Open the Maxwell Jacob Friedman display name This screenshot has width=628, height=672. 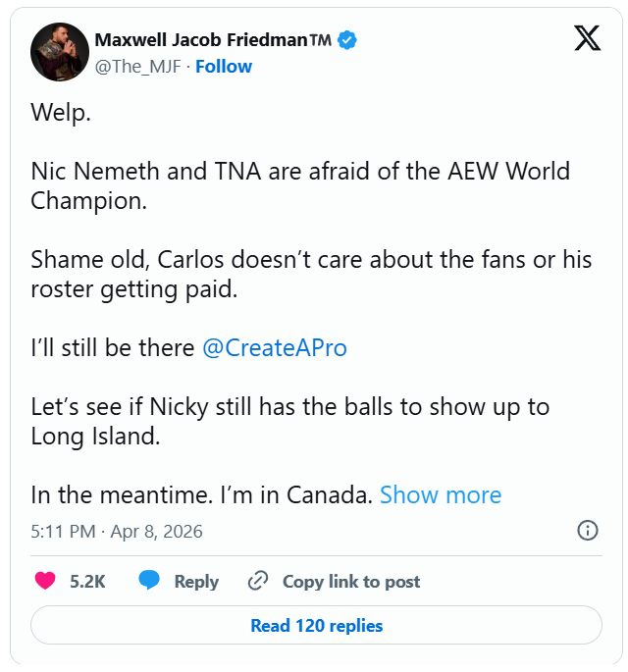212,40
